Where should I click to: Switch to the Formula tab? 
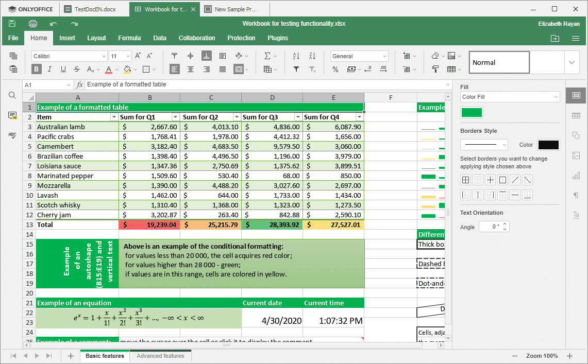pos(129,38)
